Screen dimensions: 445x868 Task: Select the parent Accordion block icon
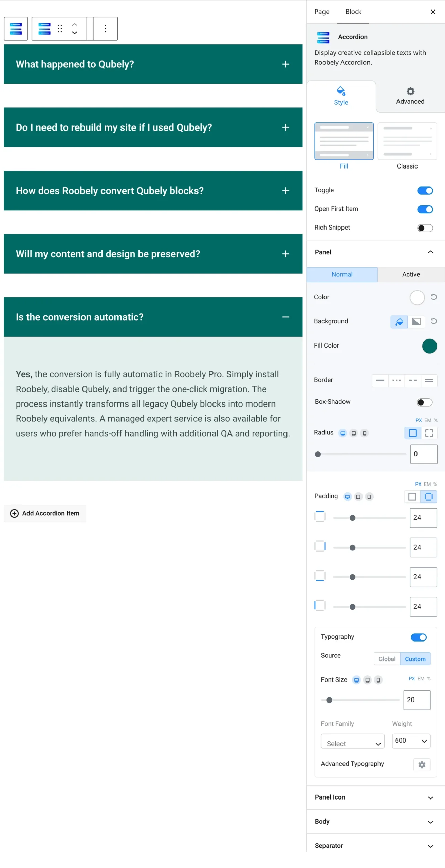point(16,29)
